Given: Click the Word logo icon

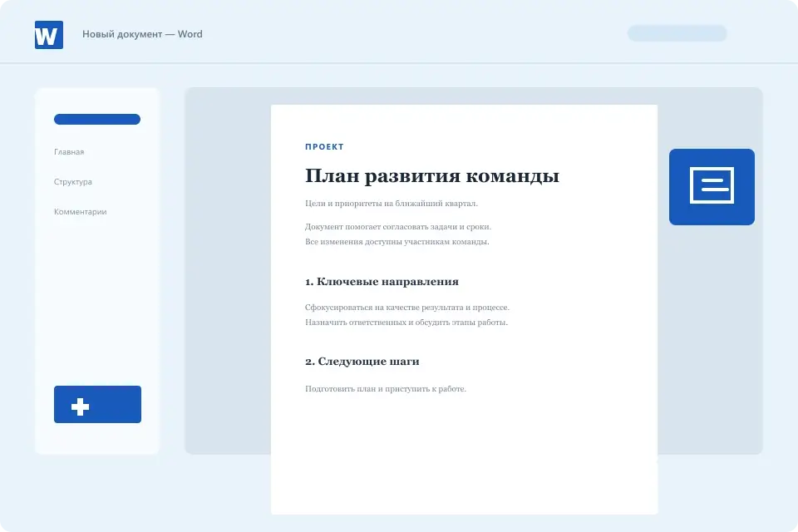Looking at the screenshot, I should 49,35.
